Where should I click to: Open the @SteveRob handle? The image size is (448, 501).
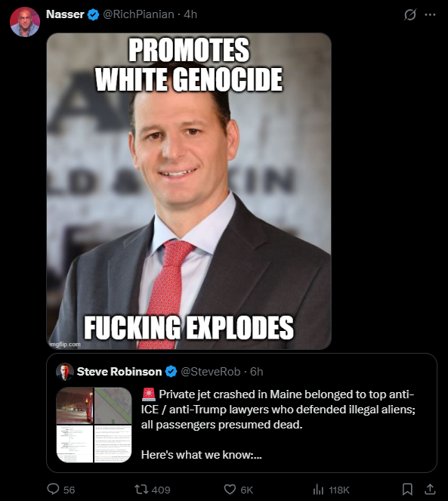coord(211,372)
